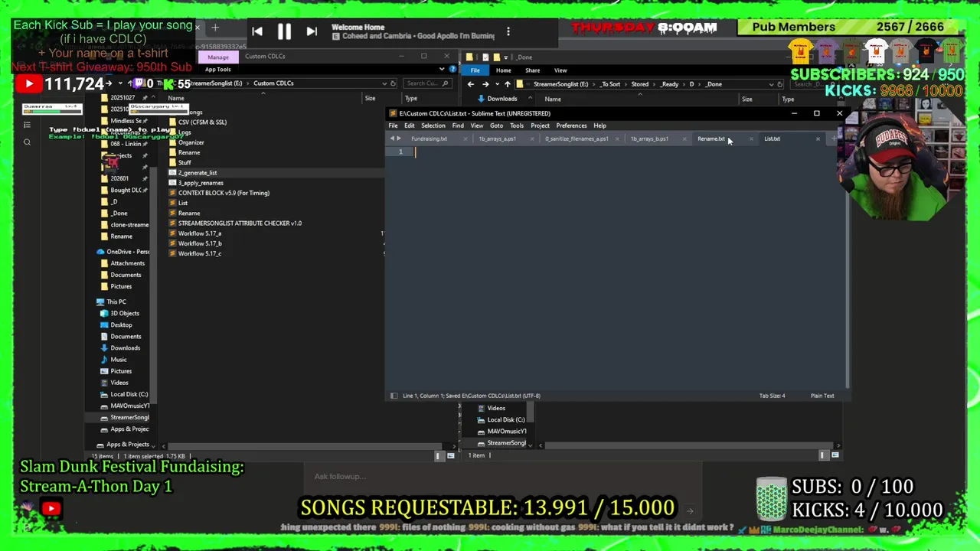Select Workflow 5.17_a file
Viewport: 980px width, 551px height.
(x=199, y=233)
